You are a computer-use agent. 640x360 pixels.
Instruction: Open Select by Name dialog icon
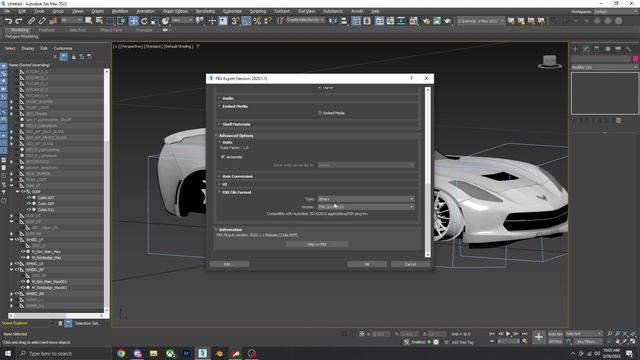[99, 21]
